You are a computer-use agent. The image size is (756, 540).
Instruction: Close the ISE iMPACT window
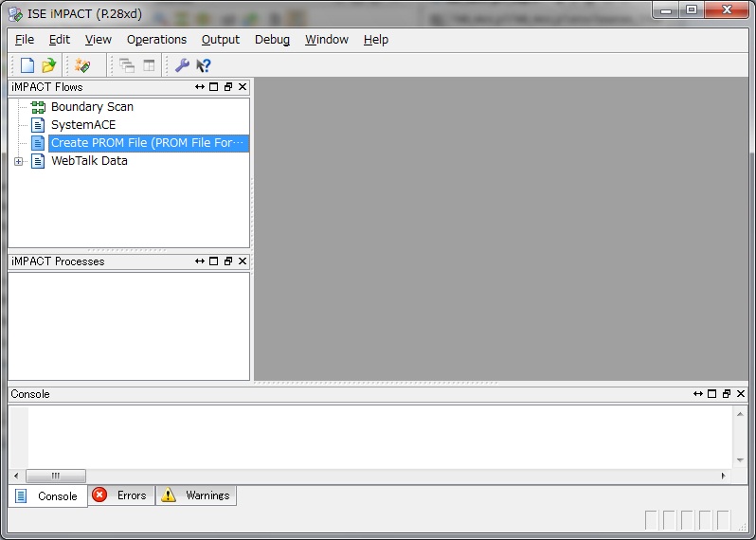727,10
